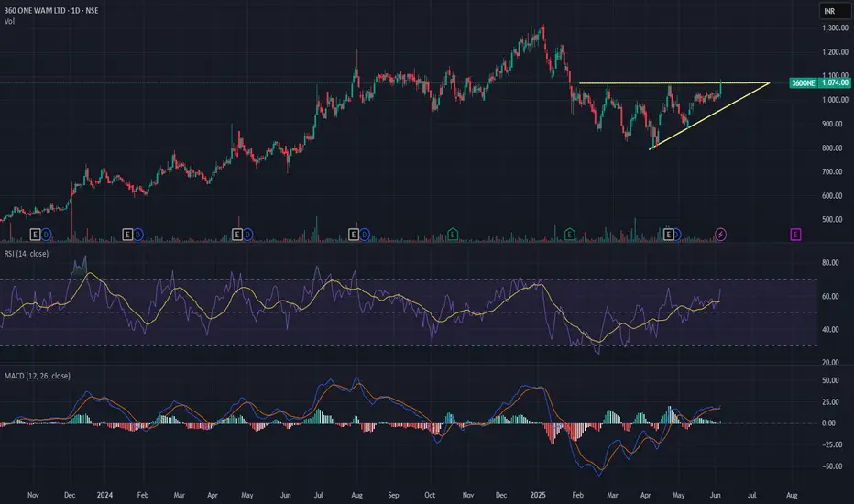Open the dividend marker near August 2024
Image resolution: width=854 pixels, height=504 pixels.
click(x=365, y=235)
